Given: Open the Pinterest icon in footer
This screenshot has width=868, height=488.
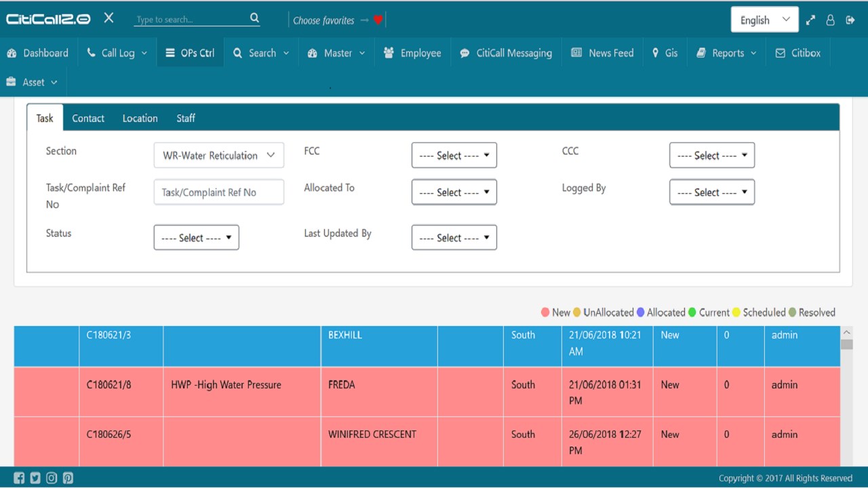Looking at the screenshot, I should point(68,478).
